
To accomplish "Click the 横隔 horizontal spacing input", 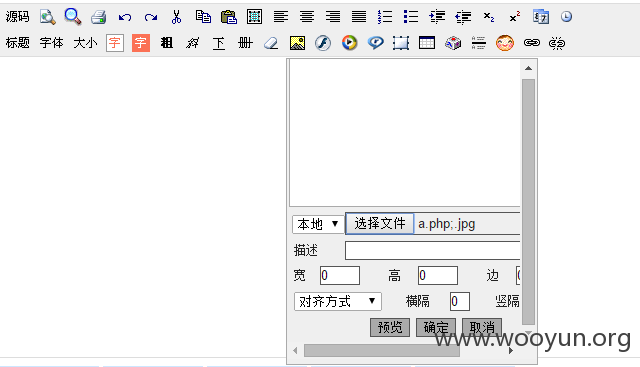I will pos(460,302).
